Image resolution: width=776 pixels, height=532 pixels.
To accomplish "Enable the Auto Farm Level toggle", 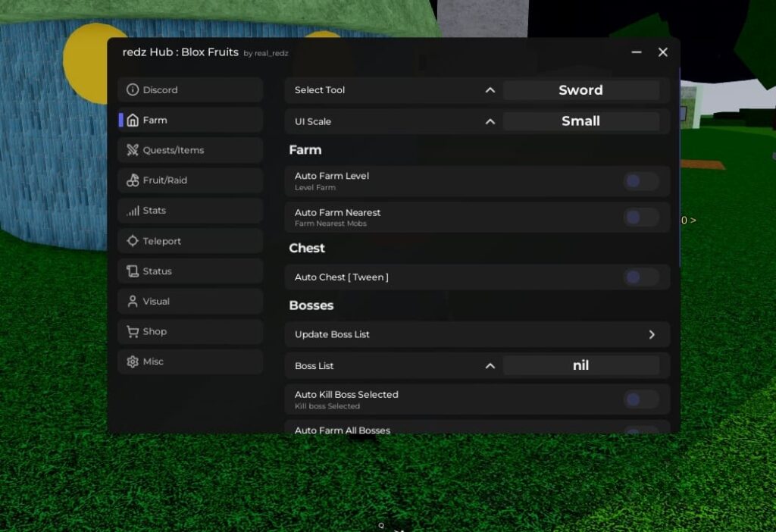I will 640,181.
